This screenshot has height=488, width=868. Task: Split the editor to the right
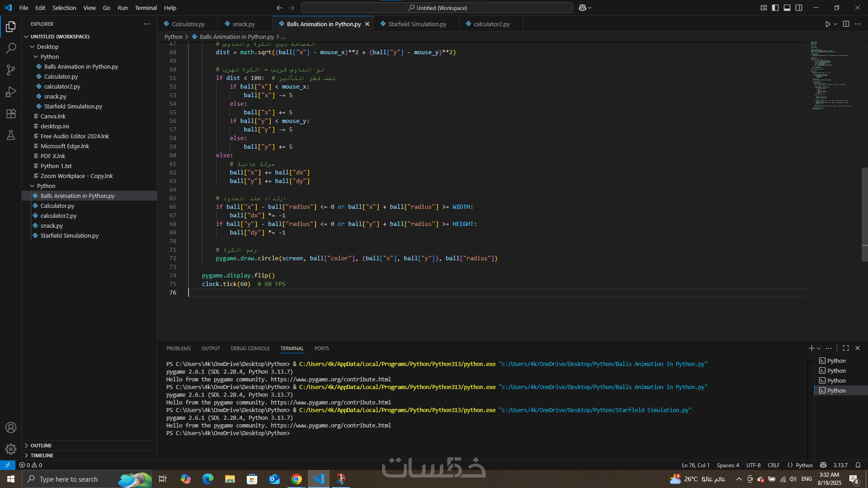coord(846,24)
